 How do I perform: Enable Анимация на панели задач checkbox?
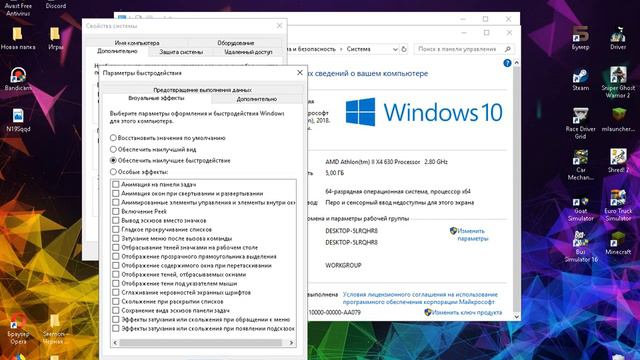coord(116,184)
